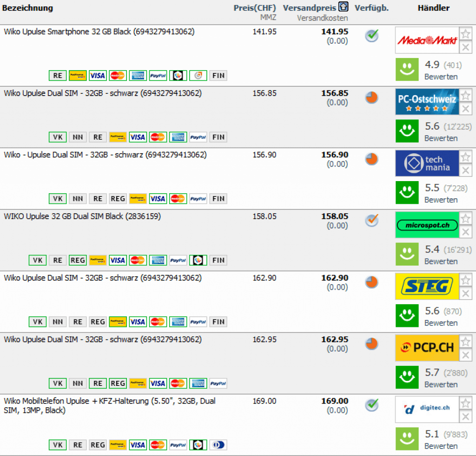Open the Wiko Upulse Smartphone 32 GB Black offer
476x456 pixels.
(x=99, y=32)
